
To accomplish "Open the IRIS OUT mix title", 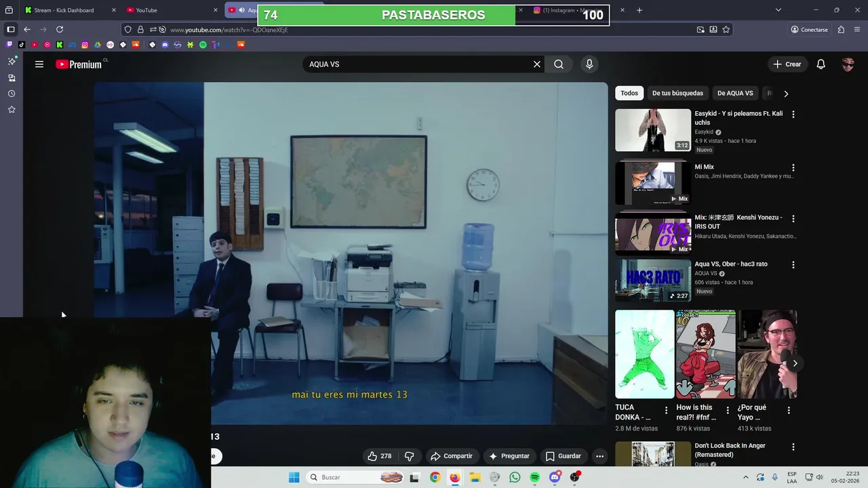I will tap(738, 222).
